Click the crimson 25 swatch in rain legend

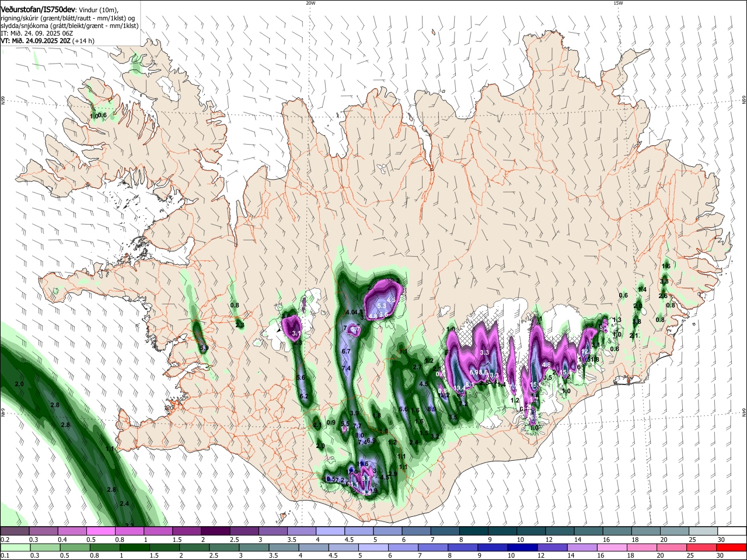pyautogui.click(x=702, y=547)
